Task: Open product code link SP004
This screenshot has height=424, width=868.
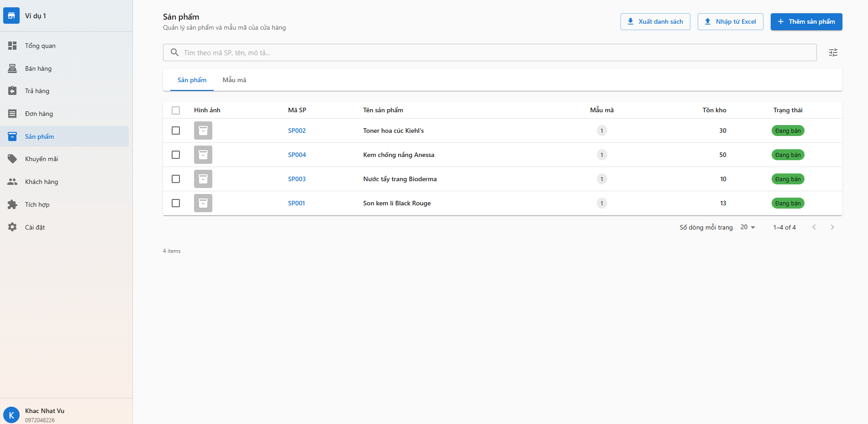Action: (x=297, y=155)
